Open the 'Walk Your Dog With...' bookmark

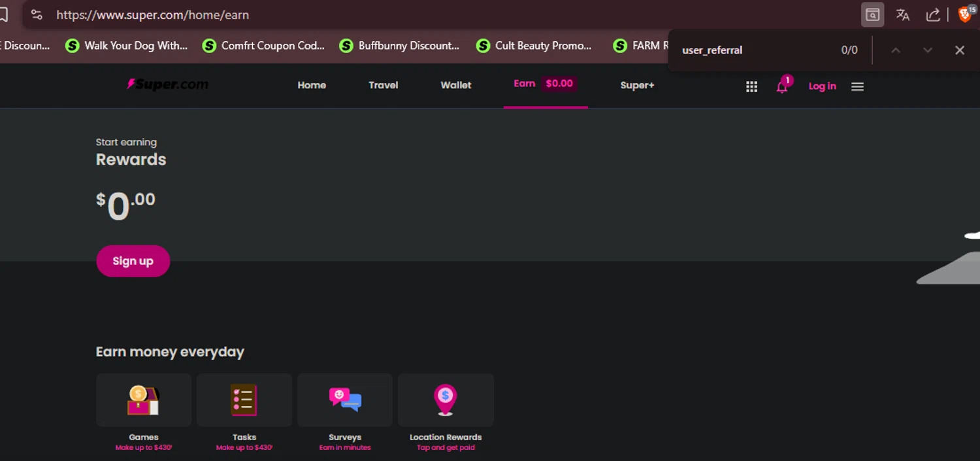(x=127, y=46)
